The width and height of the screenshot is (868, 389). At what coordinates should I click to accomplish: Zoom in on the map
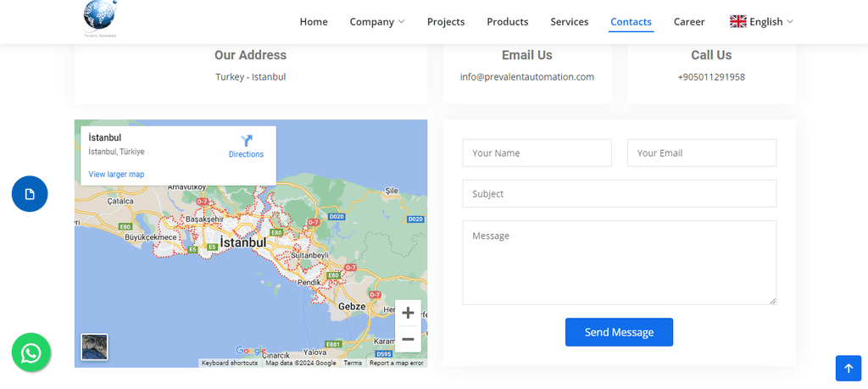tap(408, 313)
